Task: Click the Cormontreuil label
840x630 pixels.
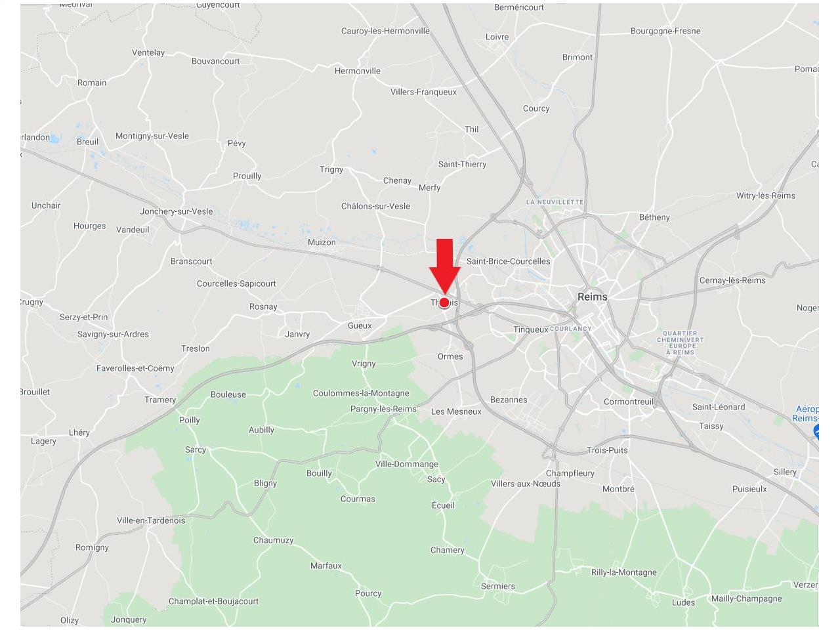Action: (629, 402)
